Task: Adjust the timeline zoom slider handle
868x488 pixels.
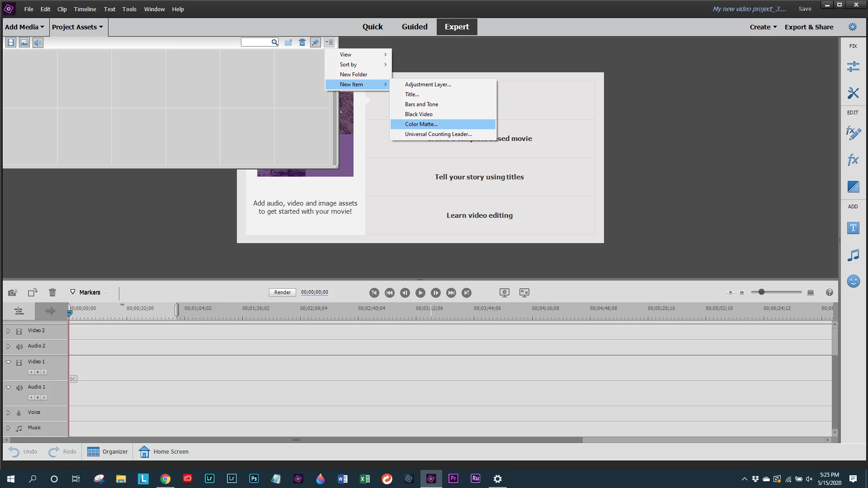Action: coord(761,292)
